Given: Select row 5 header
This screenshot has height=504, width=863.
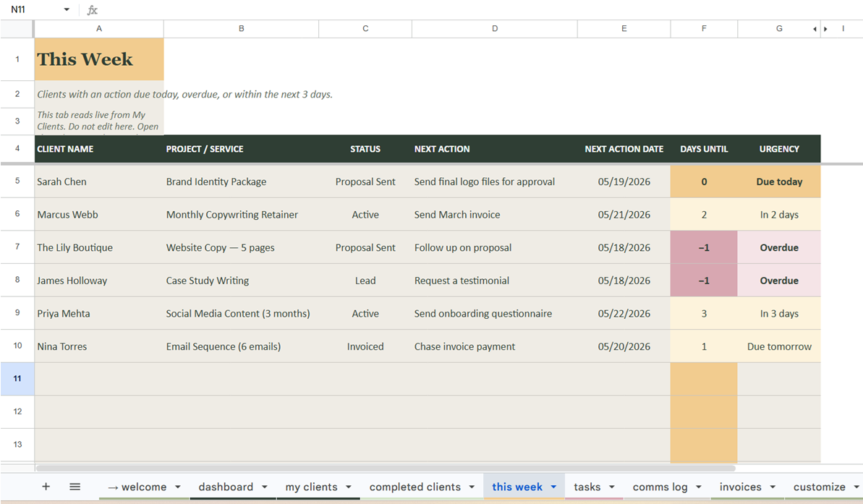Looking at the screenshot, I should click(17, 181).
